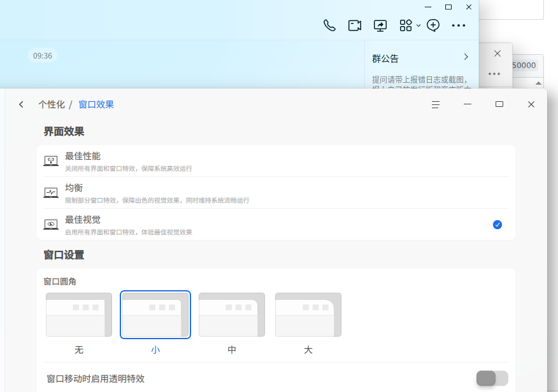Screen dimensions: 558x392
Task: Expand the 群公告 announcement chevron
Action: point(466,57)
